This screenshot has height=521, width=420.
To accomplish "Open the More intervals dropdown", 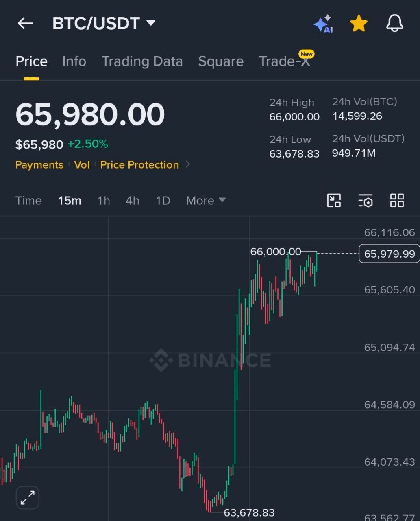I will 206,201.
